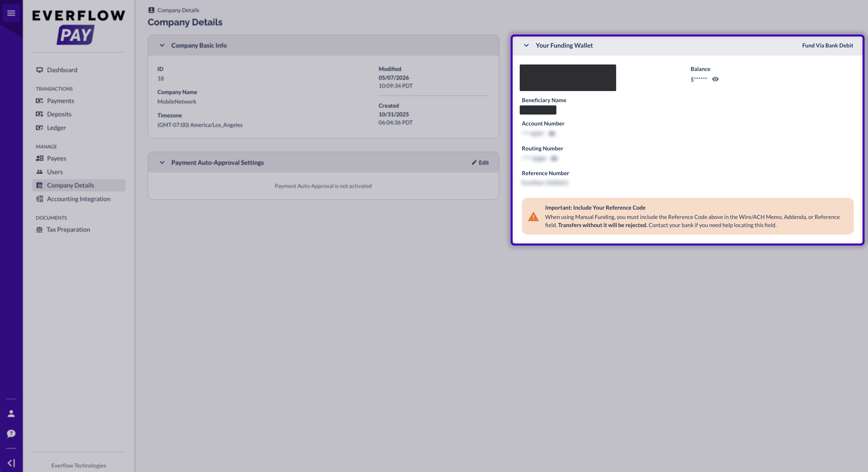Click the Company Details page heading
Screen dimensions: 868x472
point(185,22)
